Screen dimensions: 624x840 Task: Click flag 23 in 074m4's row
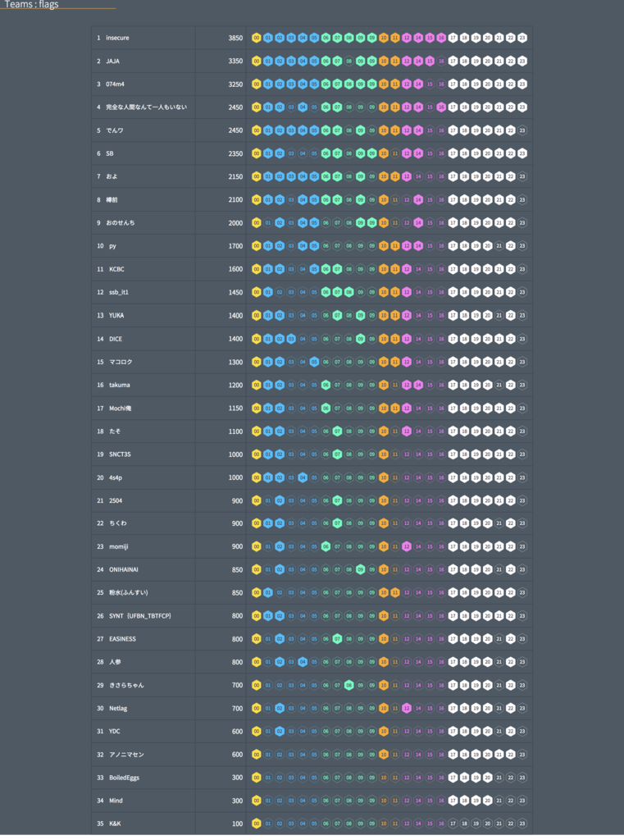pos(522,84)
